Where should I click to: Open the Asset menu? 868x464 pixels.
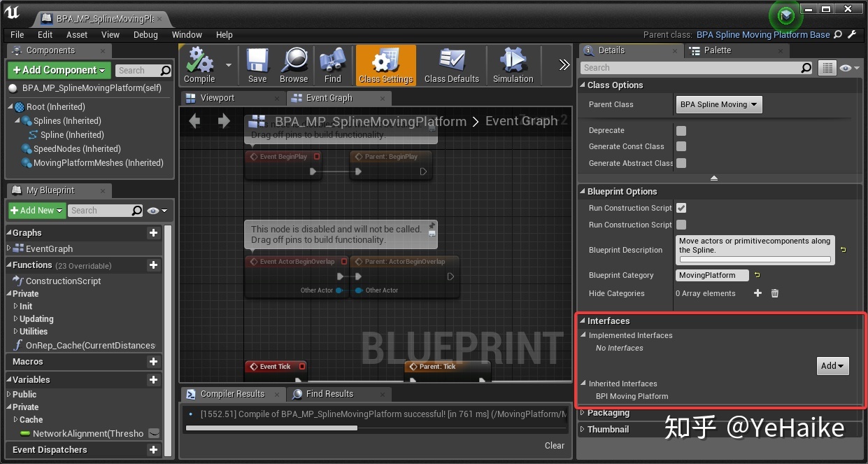77,34
